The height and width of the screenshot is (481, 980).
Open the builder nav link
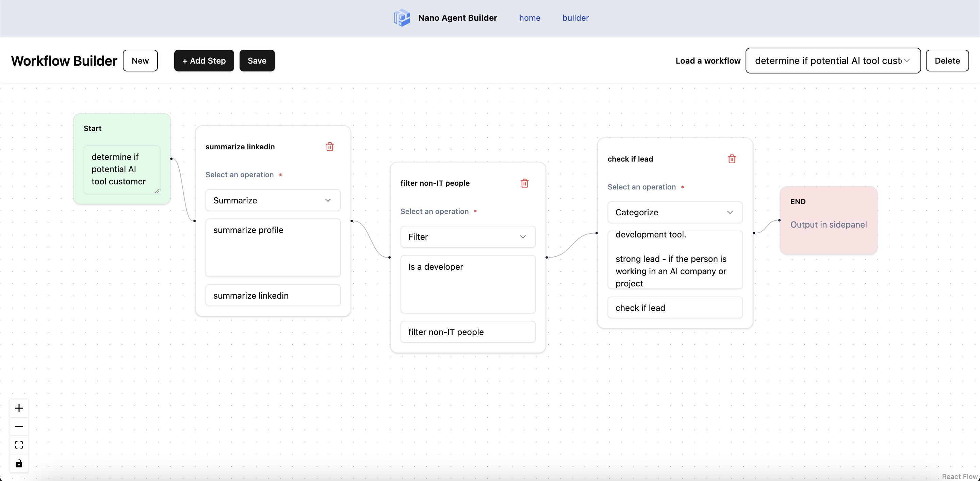click(x=575, y=18)
